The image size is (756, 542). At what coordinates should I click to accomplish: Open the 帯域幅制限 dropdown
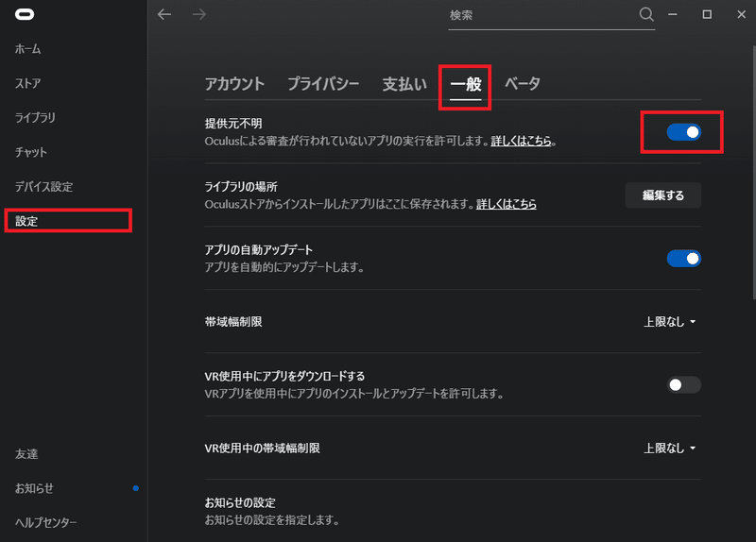tap(670, 322)
